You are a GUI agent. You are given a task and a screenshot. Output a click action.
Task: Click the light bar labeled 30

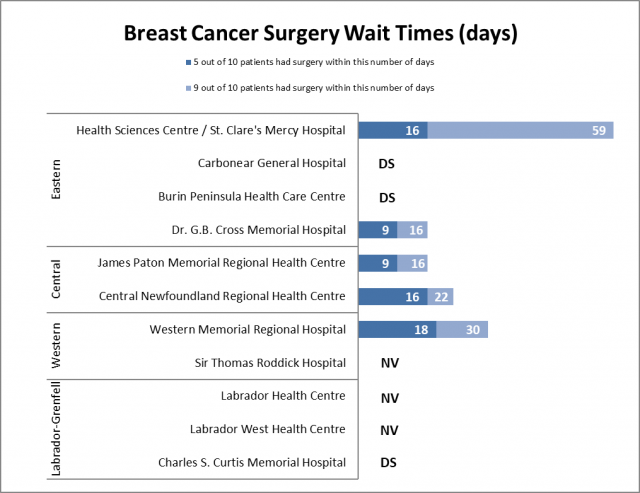[462, 330]
